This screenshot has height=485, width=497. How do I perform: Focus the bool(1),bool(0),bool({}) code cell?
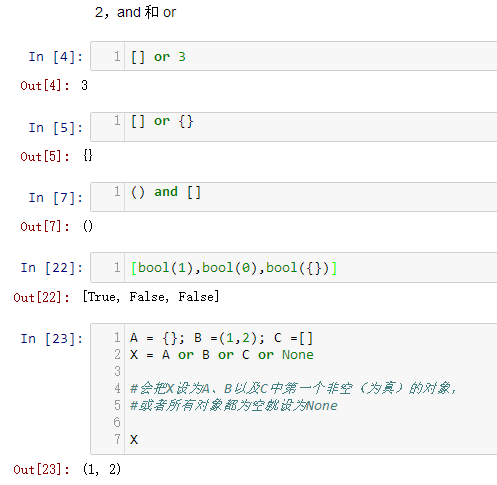click(294, 268)
